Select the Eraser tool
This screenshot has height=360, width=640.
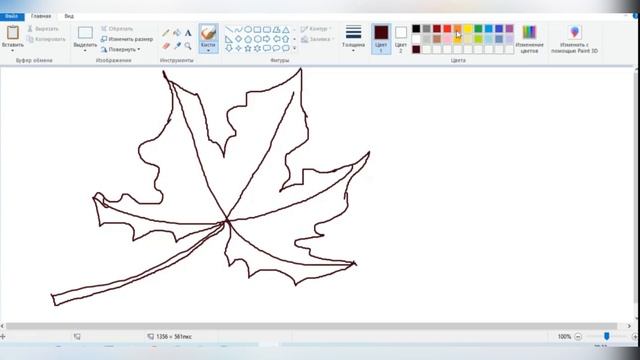pyautogui.click(x=166, y=46)
